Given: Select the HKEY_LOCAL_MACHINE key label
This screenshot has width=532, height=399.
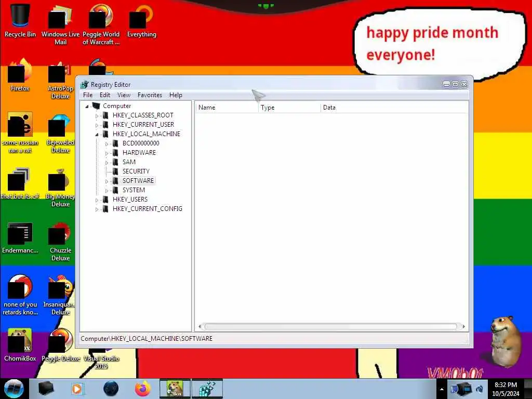Looking at the screenshot, I should point(146,134).
